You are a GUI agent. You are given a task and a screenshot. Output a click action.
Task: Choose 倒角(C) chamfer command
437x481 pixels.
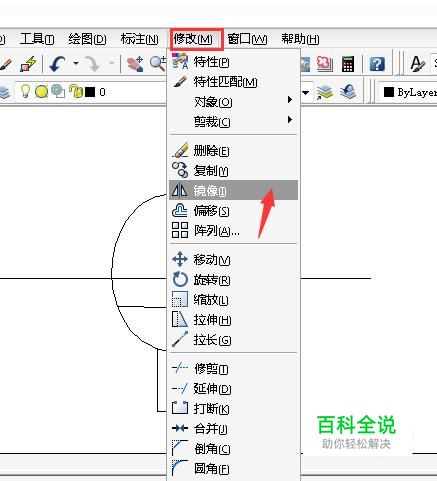click(x=233, y=449)
